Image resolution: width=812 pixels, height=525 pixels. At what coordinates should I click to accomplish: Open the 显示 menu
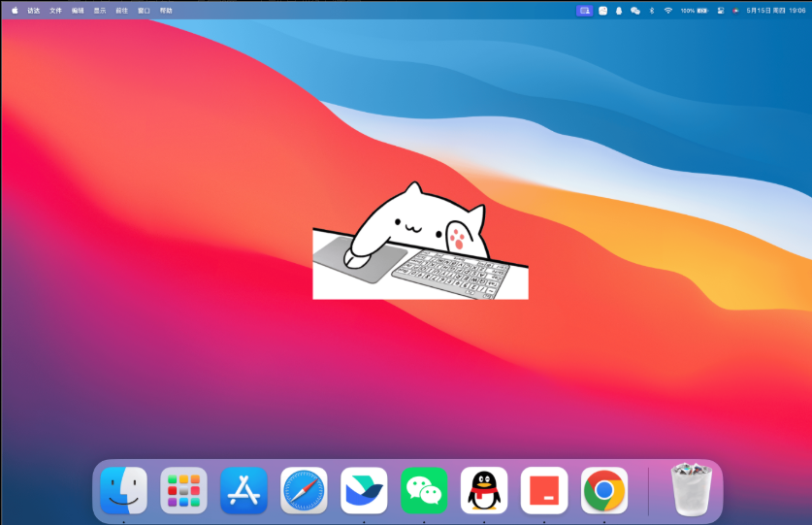(x=99, y=11)
